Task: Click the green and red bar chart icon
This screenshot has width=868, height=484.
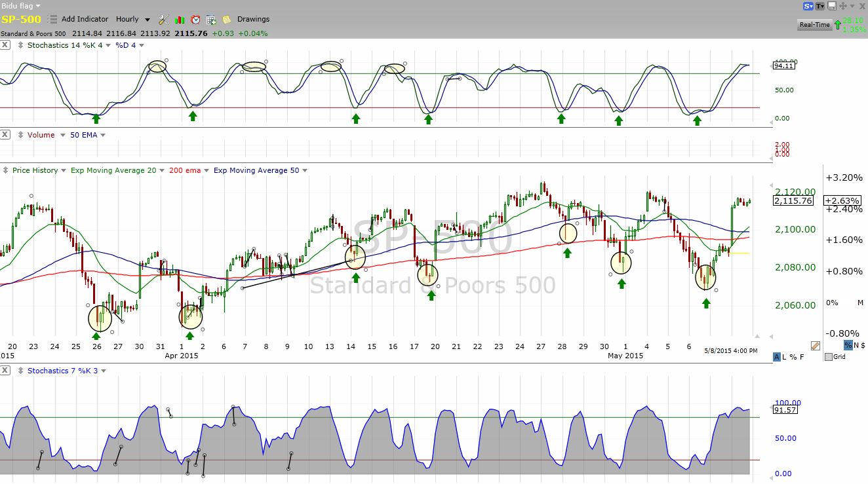Action: (x=180, y=20)
